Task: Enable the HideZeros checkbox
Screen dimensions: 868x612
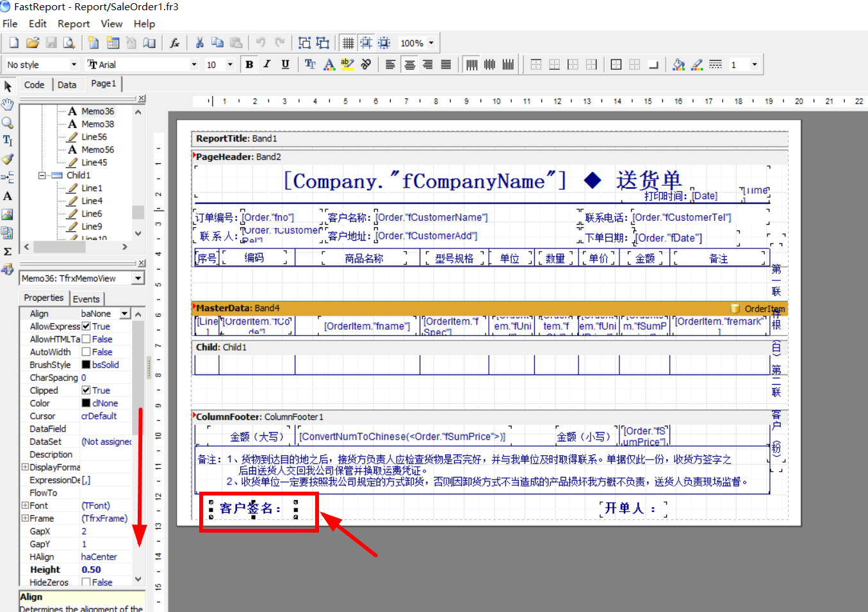Action: (86, 583)
